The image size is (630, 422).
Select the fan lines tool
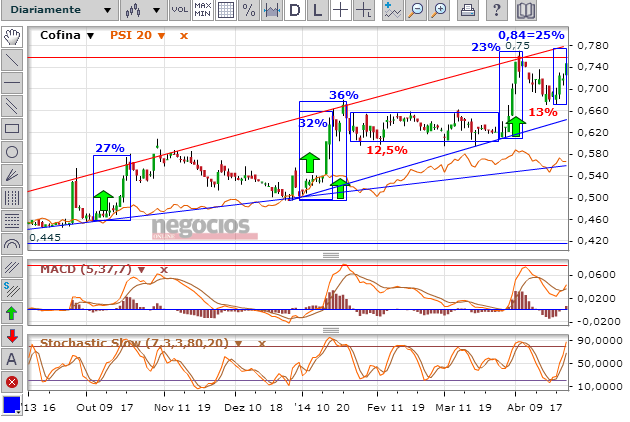pyautogui.click(x=12, y=175)
